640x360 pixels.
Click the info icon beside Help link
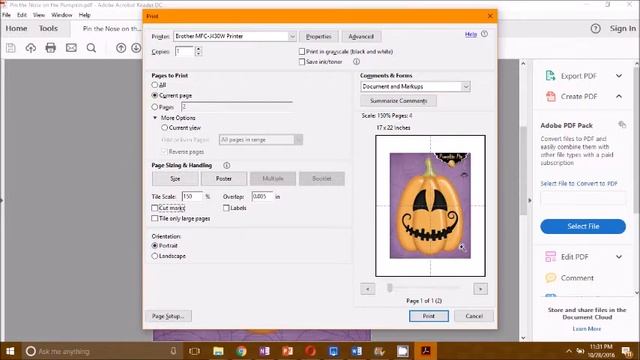click(x=484, y=34)
